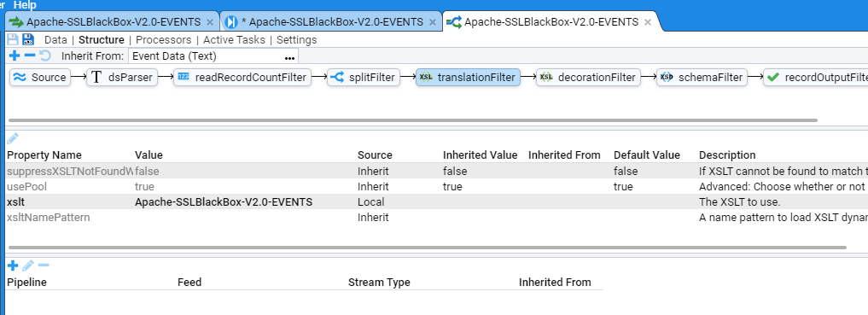Switch to the Data tab
The image size is (868, 315).
[x=55, y=40]
